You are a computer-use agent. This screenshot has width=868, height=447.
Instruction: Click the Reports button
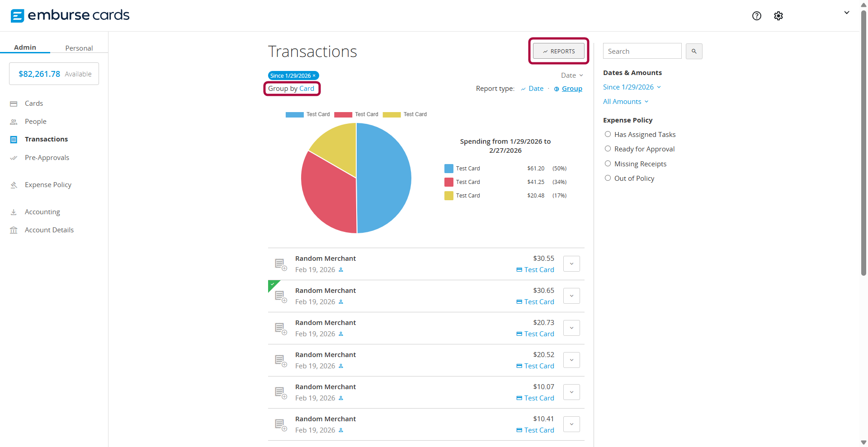click(558, 52)
